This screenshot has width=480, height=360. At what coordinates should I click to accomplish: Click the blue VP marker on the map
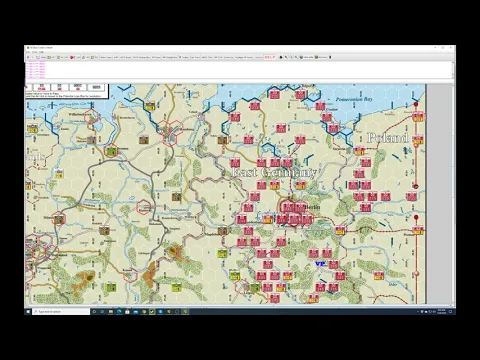click(x=320, y=264)
